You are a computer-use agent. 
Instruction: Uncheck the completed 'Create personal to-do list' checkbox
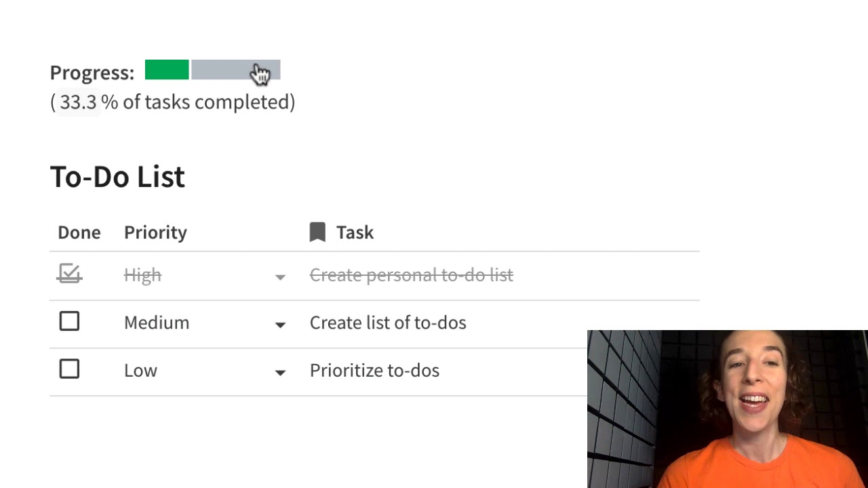pyautogui.click(x=69, y=274)
